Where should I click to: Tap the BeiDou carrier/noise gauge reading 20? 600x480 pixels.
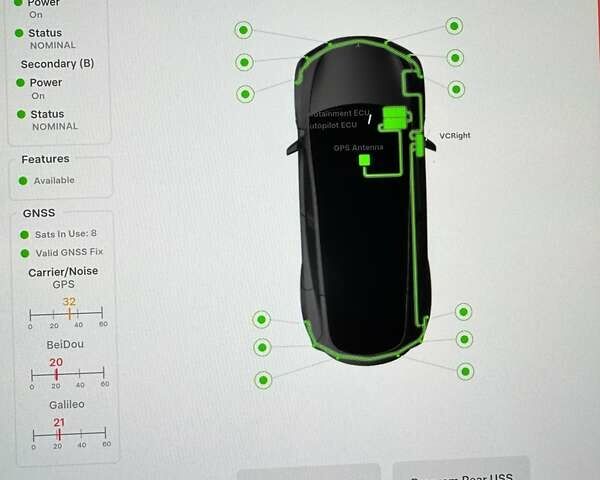pos(68,374)
